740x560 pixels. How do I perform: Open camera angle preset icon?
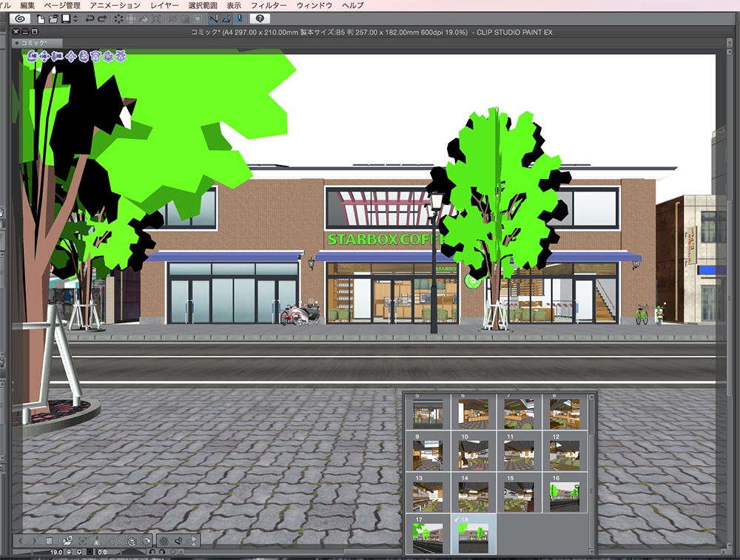tap(68, 541)
